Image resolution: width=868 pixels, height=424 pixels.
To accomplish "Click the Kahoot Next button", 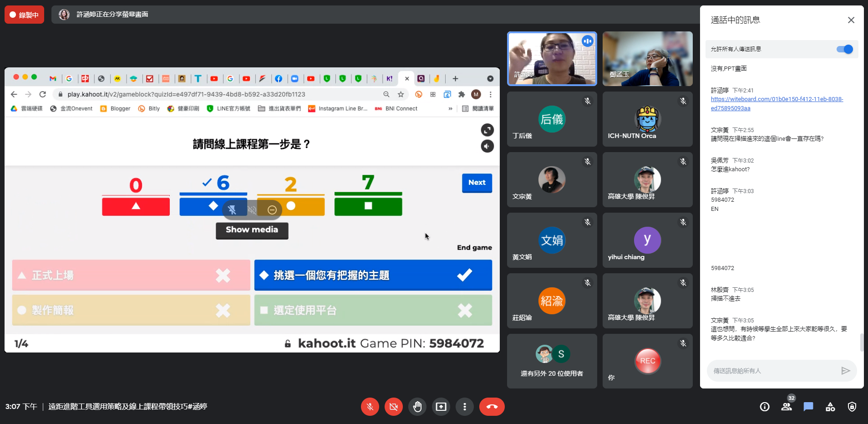I will tap(477, 183).
